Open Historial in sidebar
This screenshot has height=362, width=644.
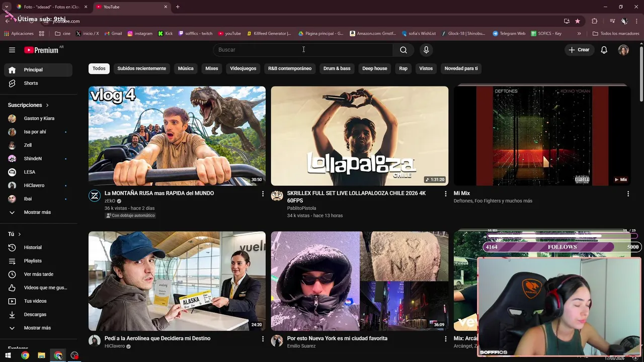click(x=38, y=247)
